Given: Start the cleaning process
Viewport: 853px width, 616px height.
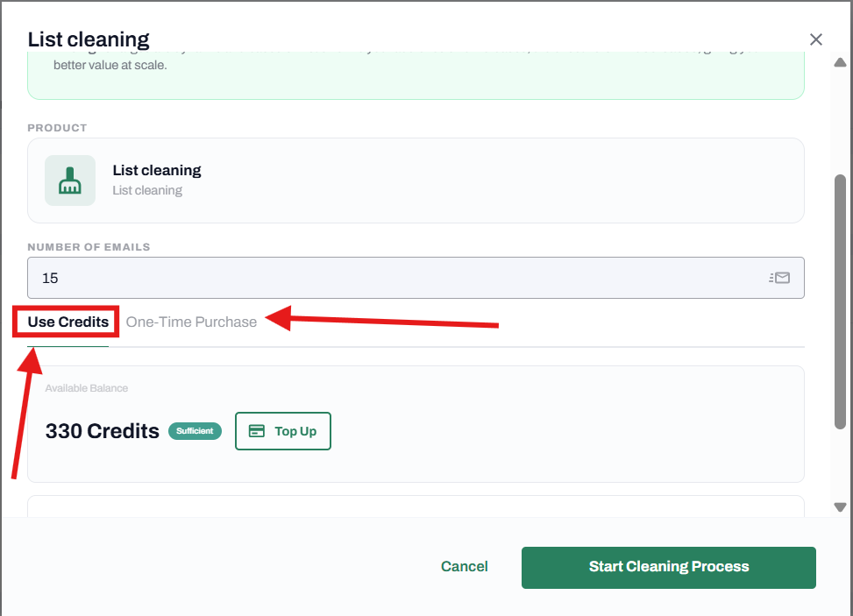Looking at the screenshot, I should [668, 567].
